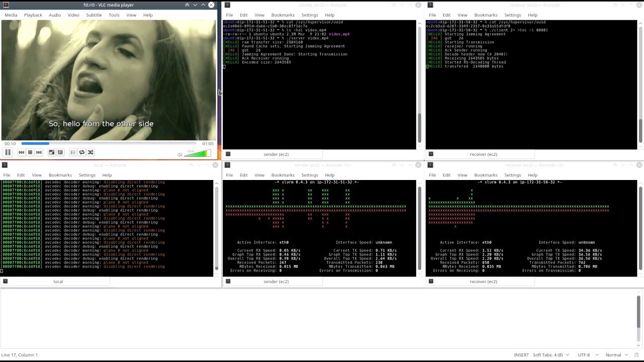Click new-tab icon in local Konsole
The width and height of the screenshot is (644, 362).
[5, 282]
